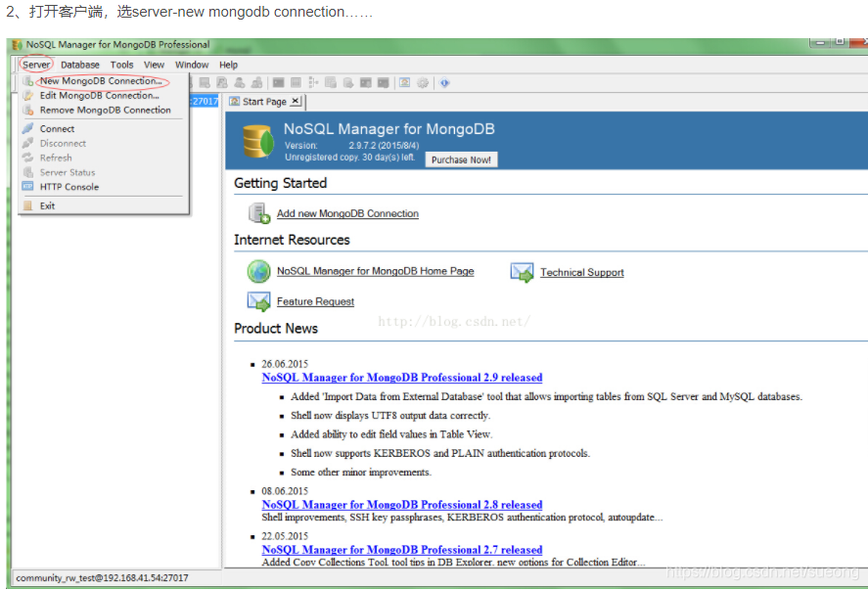Open the Tools menu
868x590 pixels.
121,65
